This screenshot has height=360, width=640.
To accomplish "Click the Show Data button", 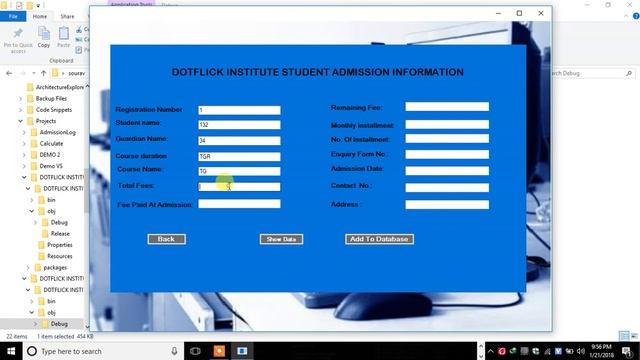I will [x=281, y=239].
